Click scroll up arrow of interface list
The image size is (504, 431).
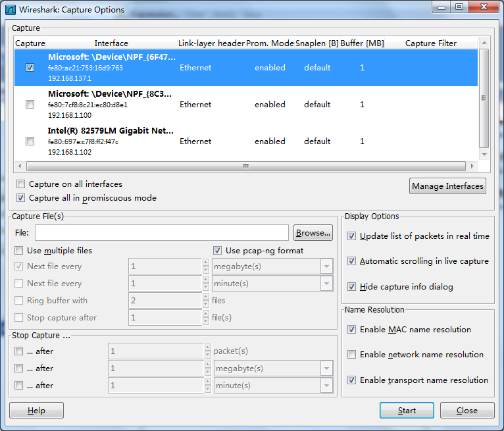coord(484,43)
